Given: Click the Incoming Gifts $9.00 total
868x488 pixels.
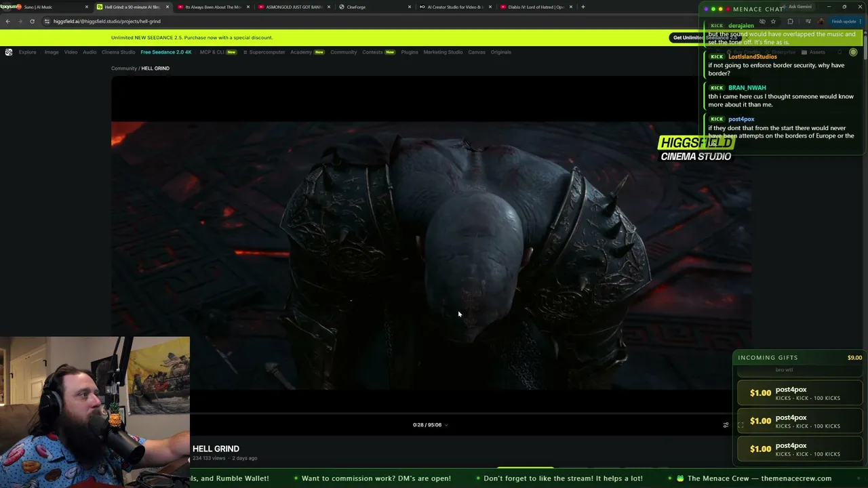Looking at the screenshot, I should (x=854, y=358).
